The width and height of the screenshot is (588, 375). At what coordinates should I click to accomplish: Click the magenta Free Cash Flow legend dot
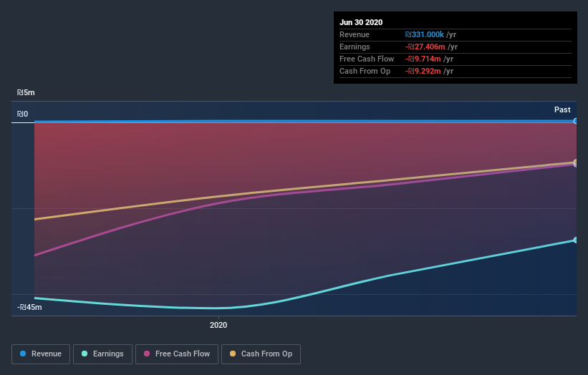[147, 354]
